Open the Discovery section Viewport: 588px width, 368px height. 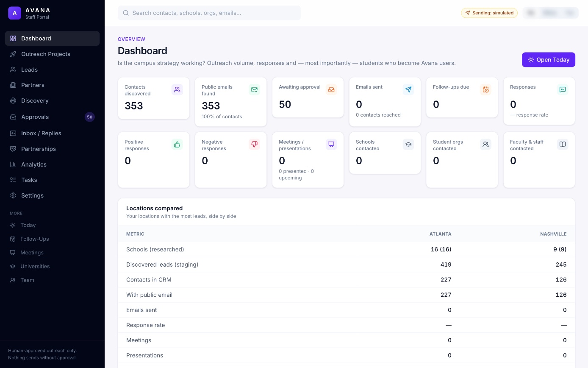tap(52, 100)
